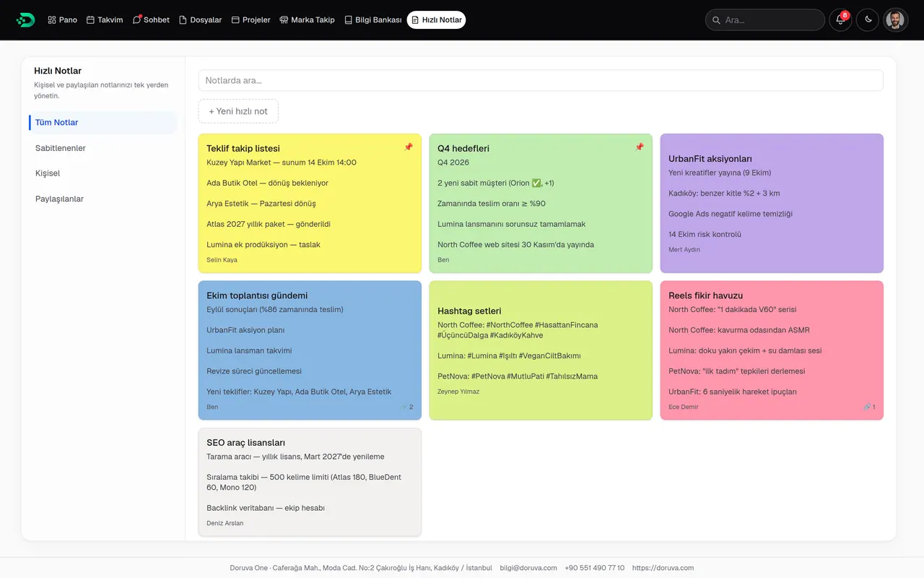Go to Takvim in the top navigation
The image size is (924, 578).
105,20
